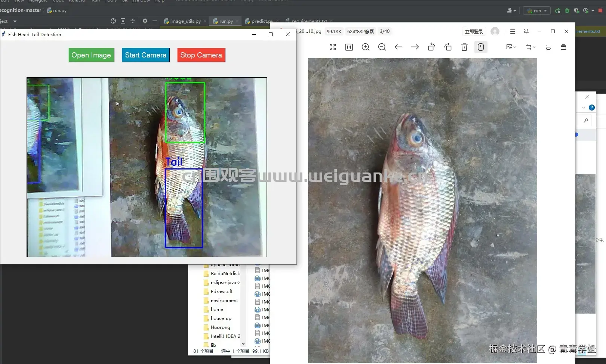Image resolution: width=606 pixels, height=364 pixels.
Task: Profile the run configuration
Action: [x=586, y=10]
